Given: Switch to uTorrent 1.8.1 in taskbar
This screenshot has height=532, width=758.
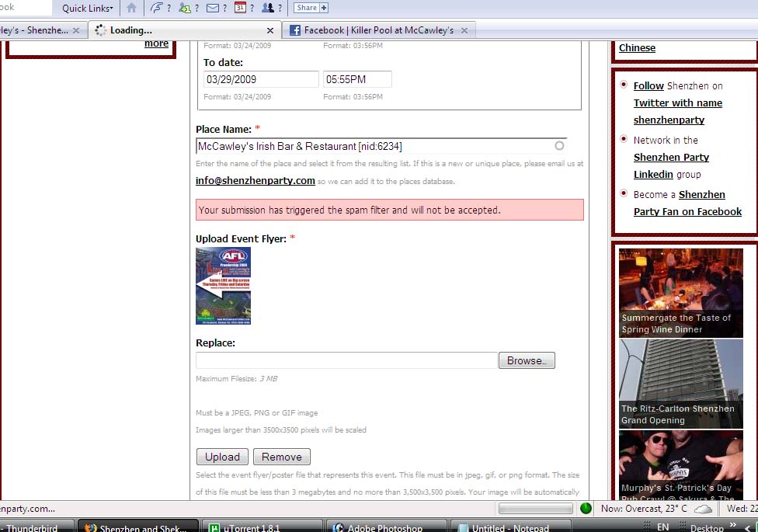Looking at the screenshot, I should pos(262,527).
